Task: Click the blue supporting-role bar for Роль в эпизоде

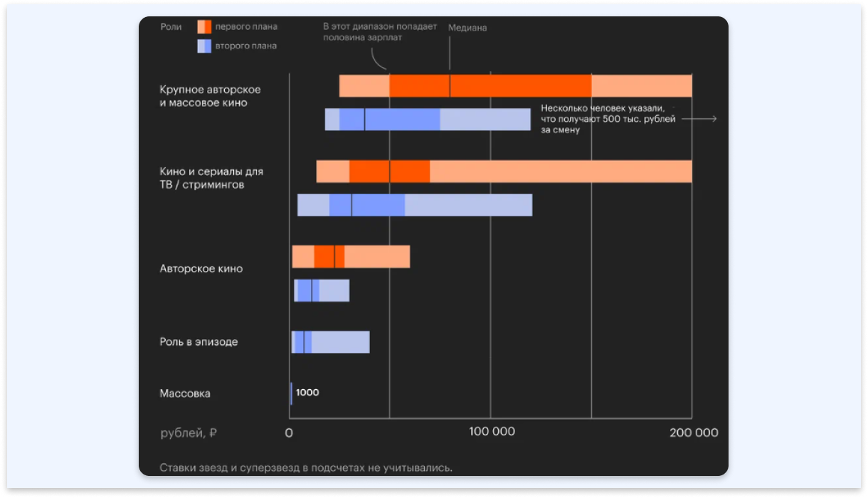Action: (x=331, y=342)
